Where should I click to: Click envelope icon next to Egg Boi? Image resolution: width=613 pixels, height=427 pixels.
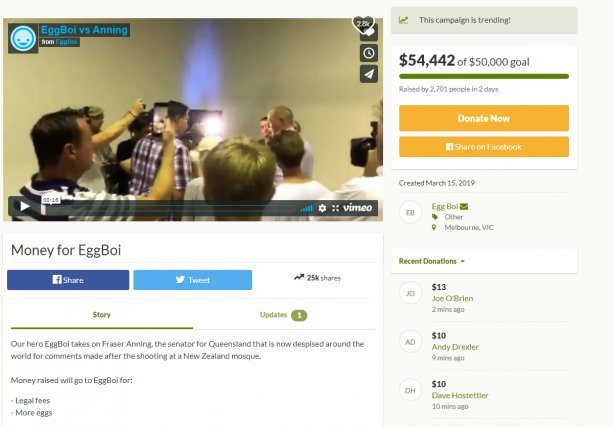pos(464,206)
